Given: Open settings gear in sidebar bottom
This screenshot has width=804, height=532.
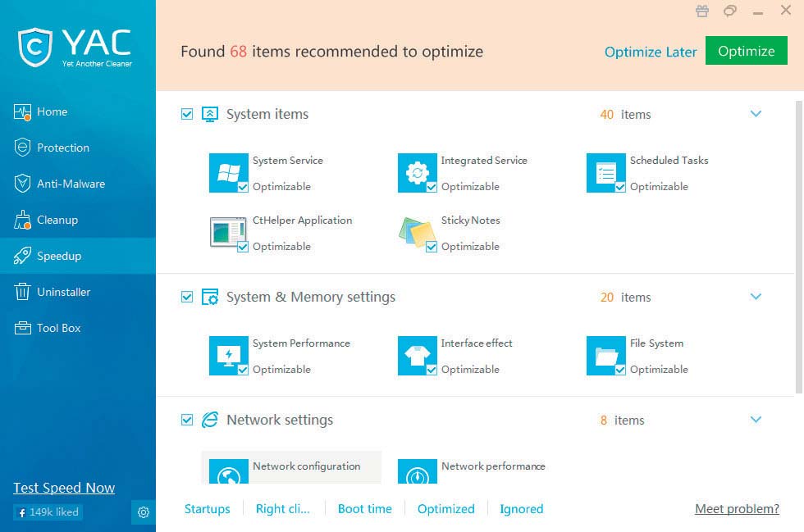Looking at the screenshot, I should [x=144, y=512].
